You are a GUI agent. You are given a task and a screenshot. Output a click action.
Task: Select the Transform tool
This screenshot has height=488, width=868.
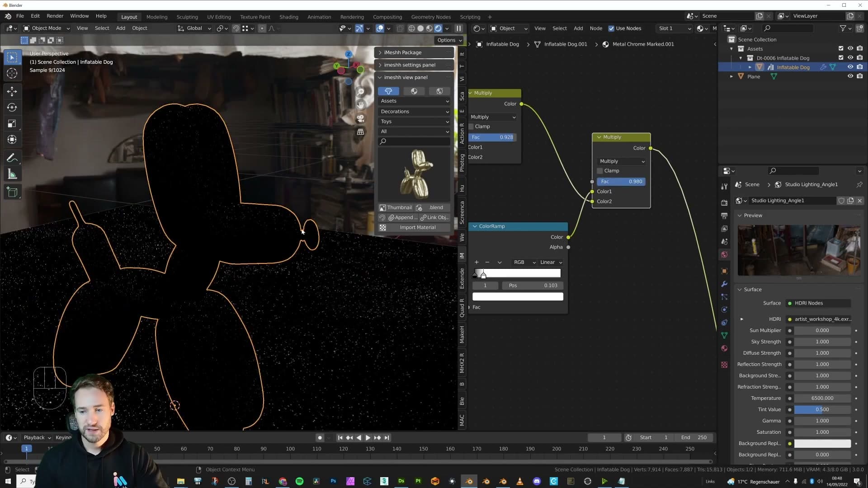pyautogui.click(x=12, y=140)
